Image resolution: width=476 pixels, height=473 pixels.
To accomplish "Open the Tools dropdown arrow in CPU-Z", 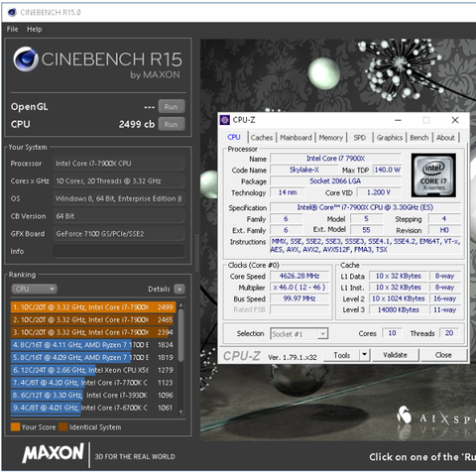I will [x=364, y=355].
